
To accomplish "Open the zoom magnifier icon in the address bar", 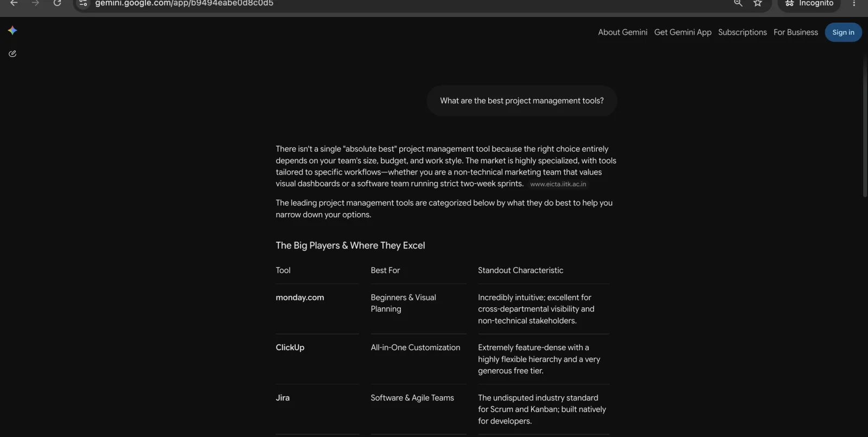I will point(738,3).
